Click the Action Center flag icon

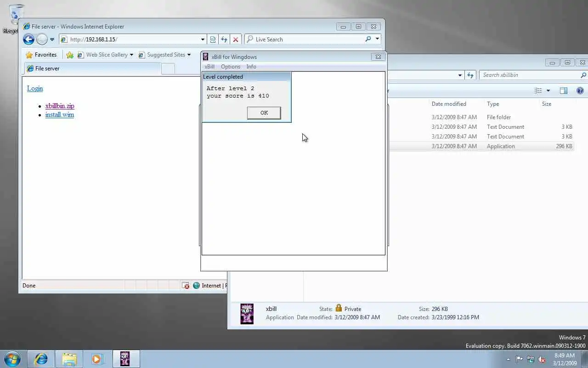click(x=519, y=359)
